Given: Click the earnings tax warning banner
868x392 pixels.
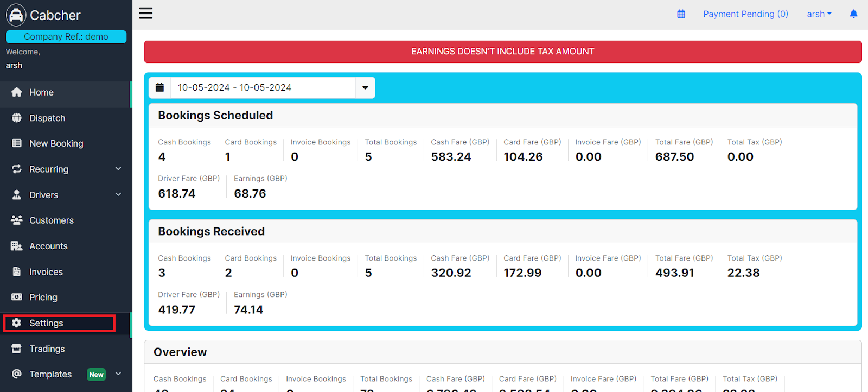Looking at the screenshot, I should point(503,52).
